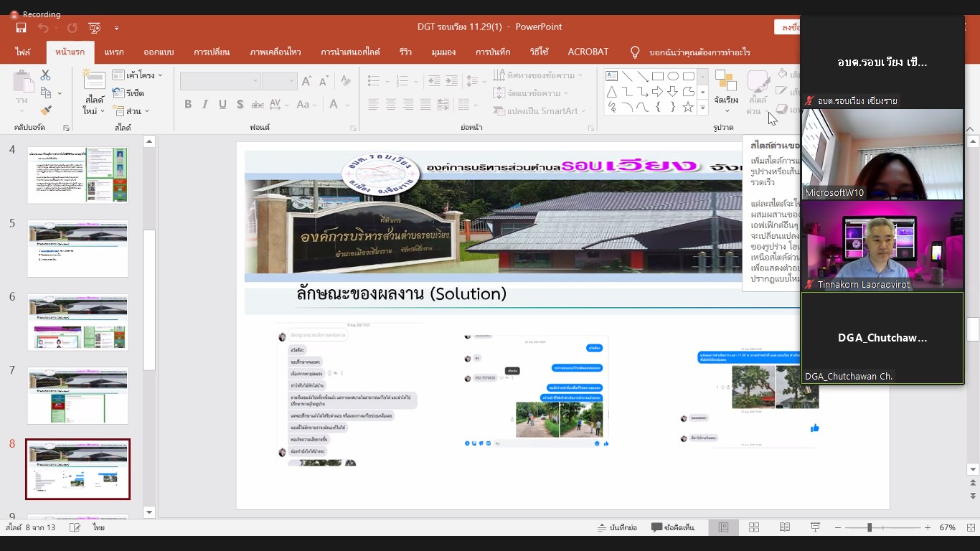Screen dimensions: 980x551
Task: Open the Convert to SmartArt dropdown
Action: [540, 111]
